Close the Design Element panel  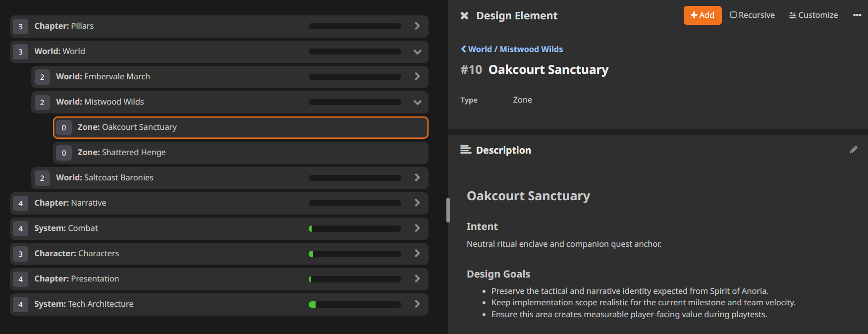point(464,16)
